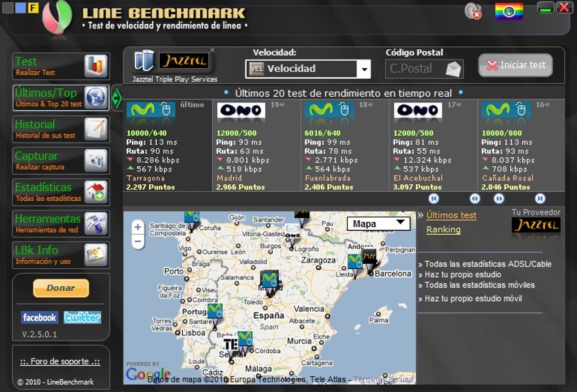Viewport: 577px width, 392px height.
Task: Zoom out on the map
Action: coord(137,242)
